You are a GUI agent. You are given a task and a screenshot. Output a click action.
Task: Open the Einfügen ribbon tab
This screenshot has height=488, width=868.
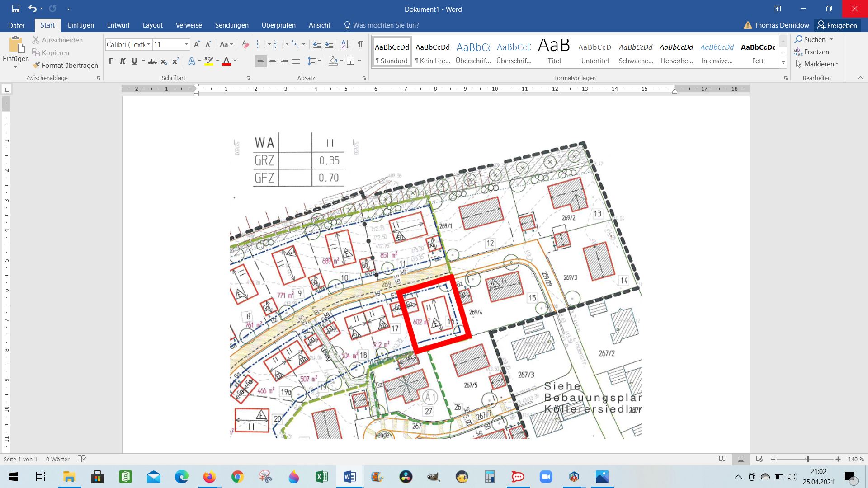[x=81, y=25]
